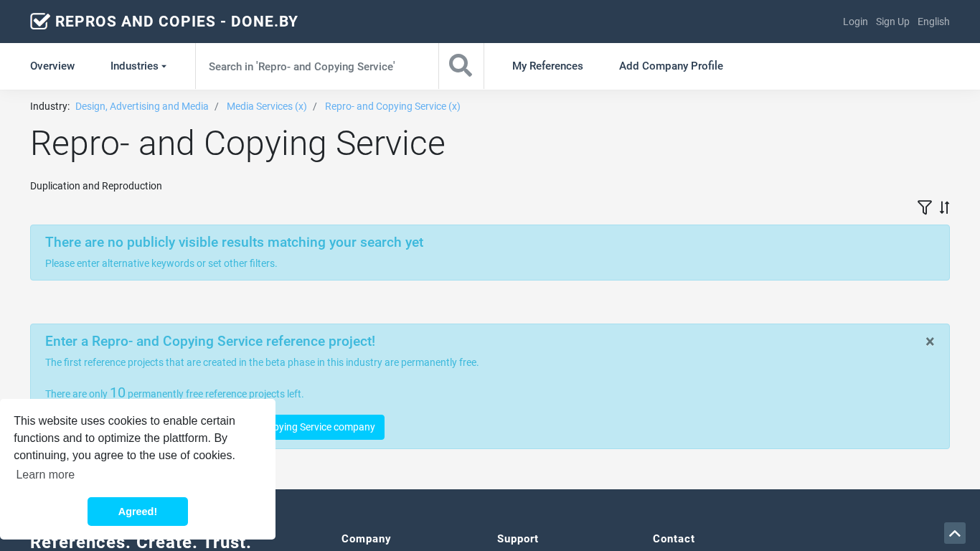This screenshot has height=551, width=980.
Task: Open the Overview menu item
Action: (x=52, y=66)
